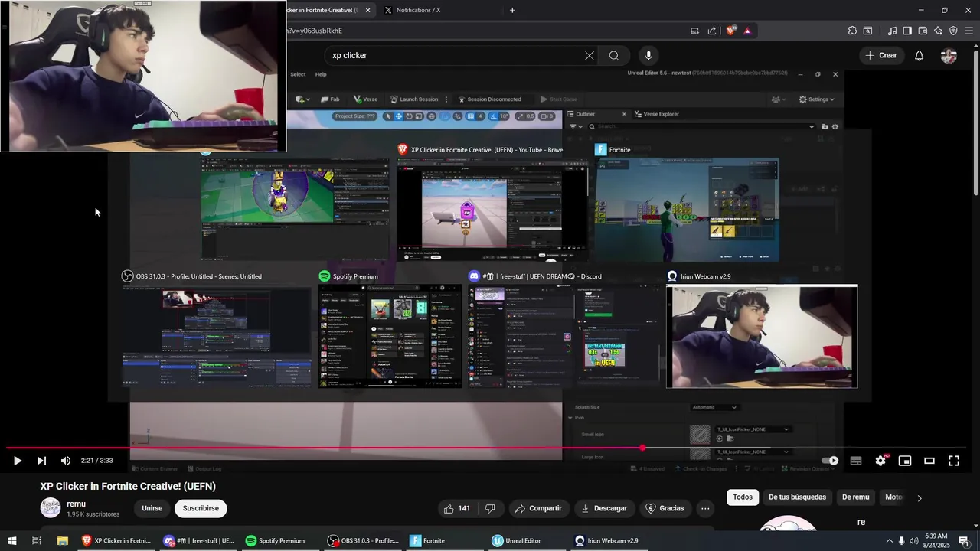Open taskbar clock showing 6:39 AM
This screenshot has height=551, width=980.
[937, 540]
